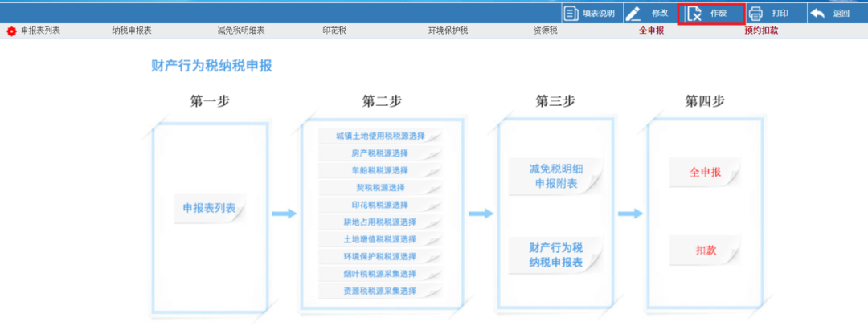Screen dimensions: 868x330
Task: Open the 减免税明细表 tab
Action: click(241, 31)
